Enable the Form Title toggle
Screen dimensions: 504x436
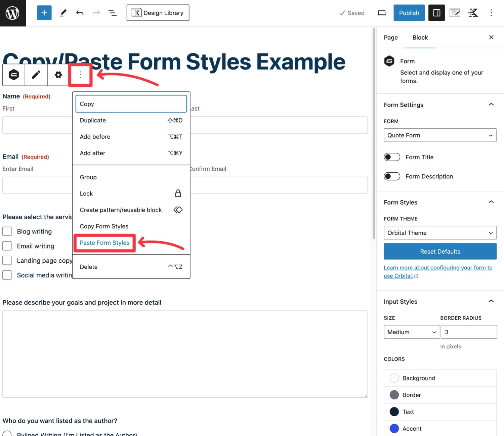tap(392, 157)
